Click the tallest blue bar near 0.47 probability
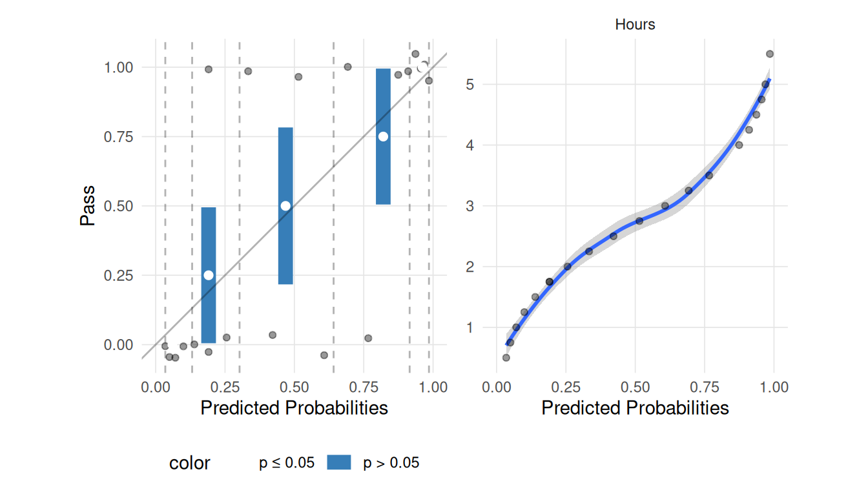868x496 pixels. tap(285, 206)
